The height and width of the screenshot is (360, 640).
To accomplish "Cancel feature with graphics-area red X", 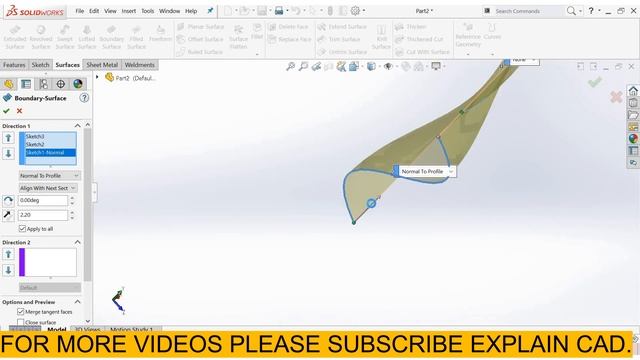I will tap(616, 97).
